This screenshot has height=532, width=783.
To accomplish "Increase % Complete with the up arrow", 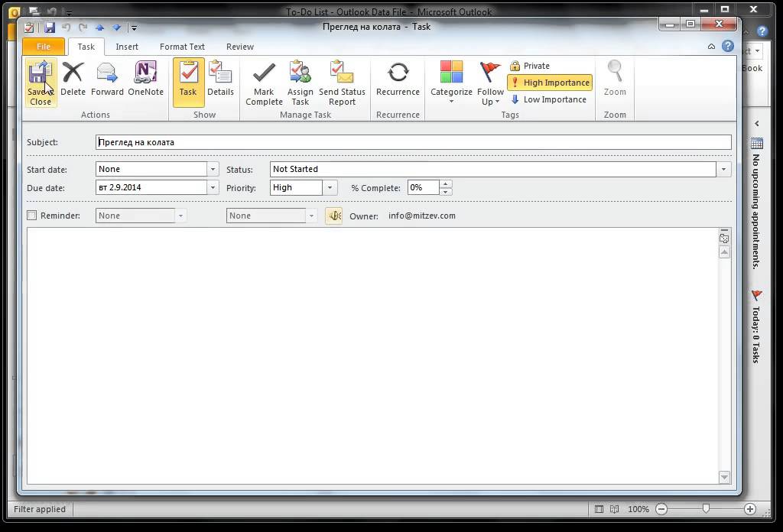I will [446, 184].
